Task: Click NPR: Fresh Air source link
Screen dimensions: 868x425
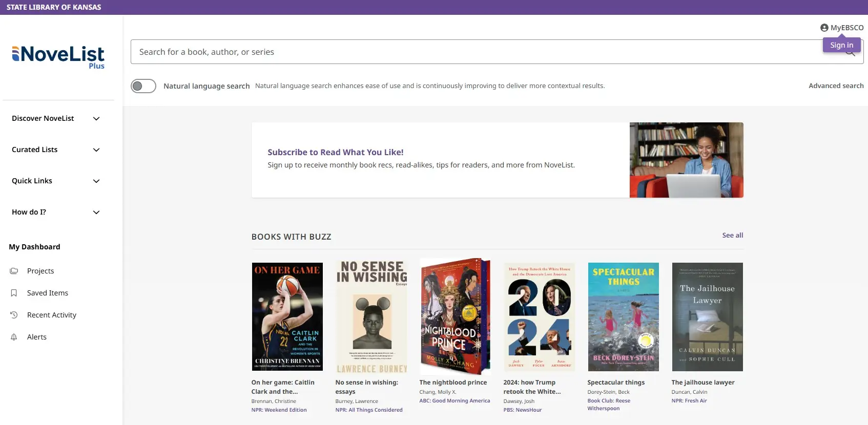Action: click(689, 401)
